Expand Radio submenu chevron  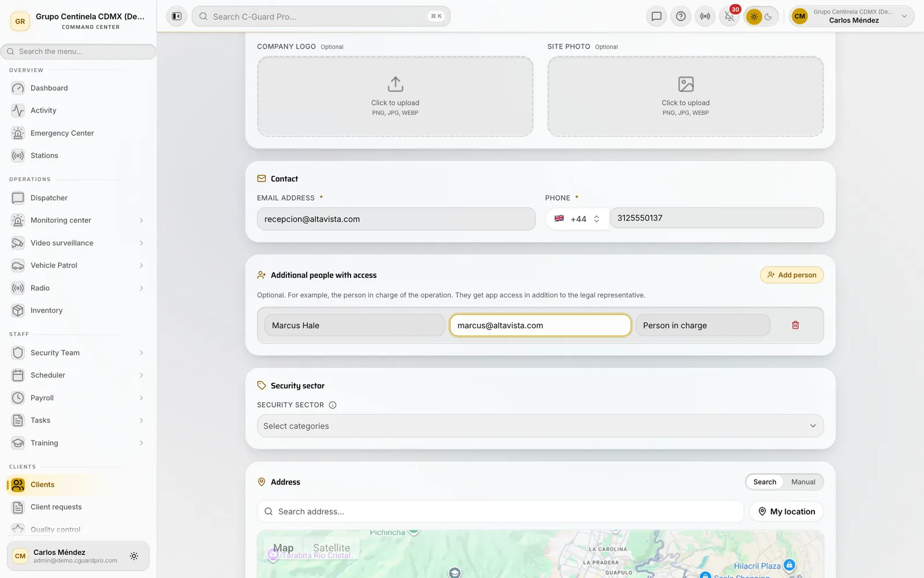(x=141, y=288)
